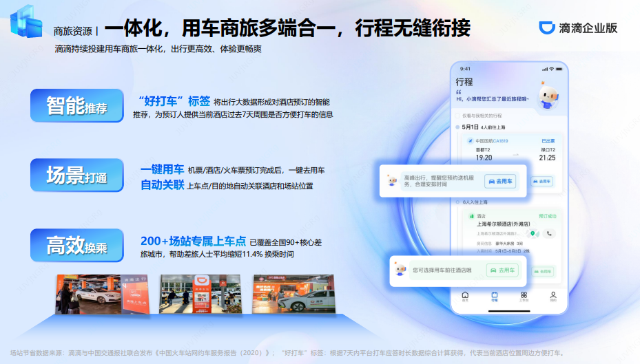
Task: Open the 工作台 tab in the bottom bar
Action: point(524,297)
